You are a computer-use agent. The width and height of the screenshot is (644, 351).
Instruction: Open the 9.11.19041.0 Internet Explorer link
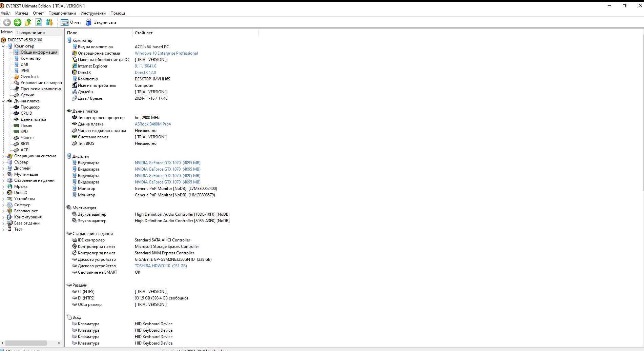click(145, 66)
